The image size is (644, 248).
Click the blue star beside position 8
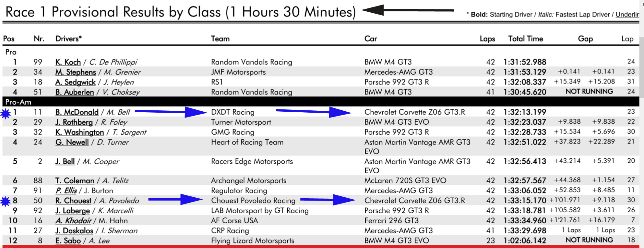pyautogui.click(x=6, y=202)
